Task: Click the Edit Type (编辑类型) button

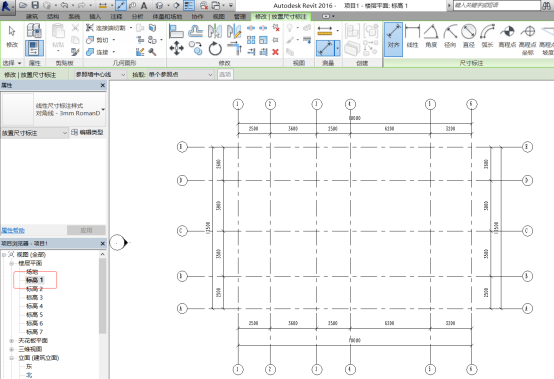Action: coord(87,132)
